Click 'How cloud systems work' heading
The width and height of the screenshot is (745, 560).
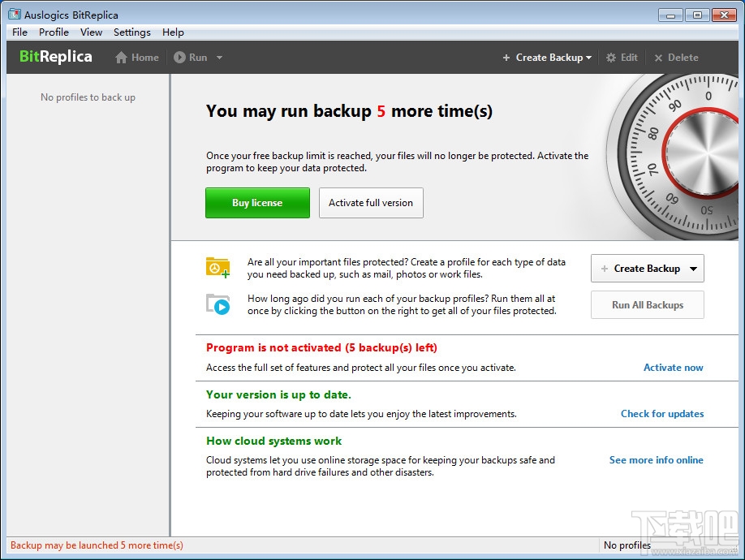273,441
